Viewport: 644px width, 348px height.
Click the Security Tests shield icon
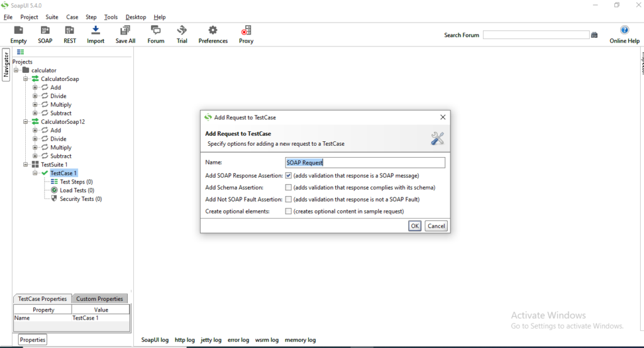tap(54, 198)
